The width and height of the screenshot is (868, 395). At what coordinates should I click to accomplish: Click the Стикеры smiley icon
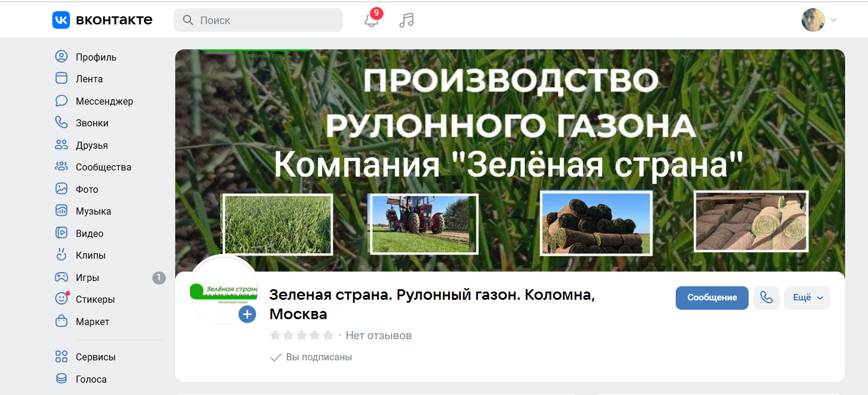coord(62,299)
